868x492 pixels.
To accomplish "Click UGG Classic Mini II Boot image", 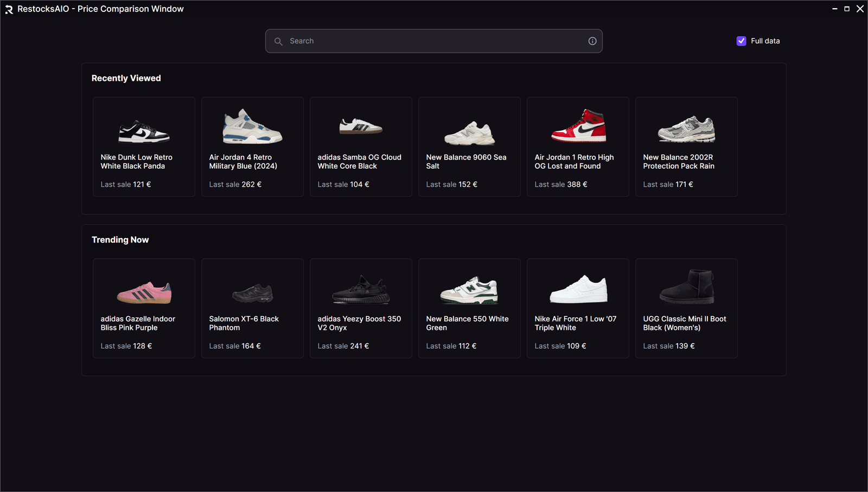I will 687,287.
